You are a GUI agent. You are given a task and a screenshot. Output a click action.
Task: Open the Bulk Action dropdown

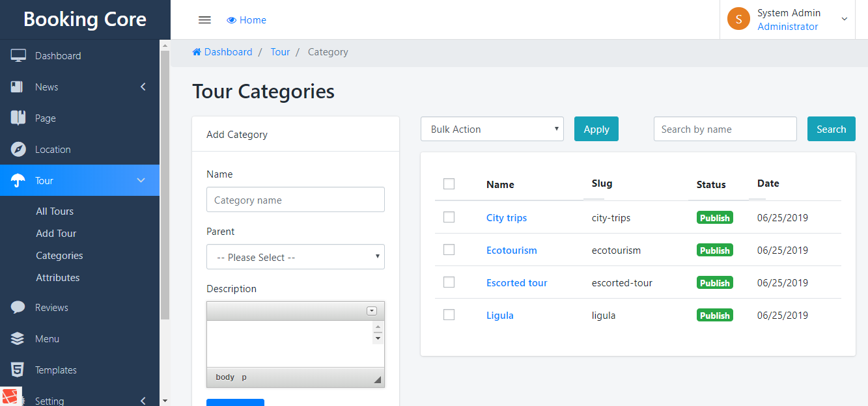click(x=492, y=129)
